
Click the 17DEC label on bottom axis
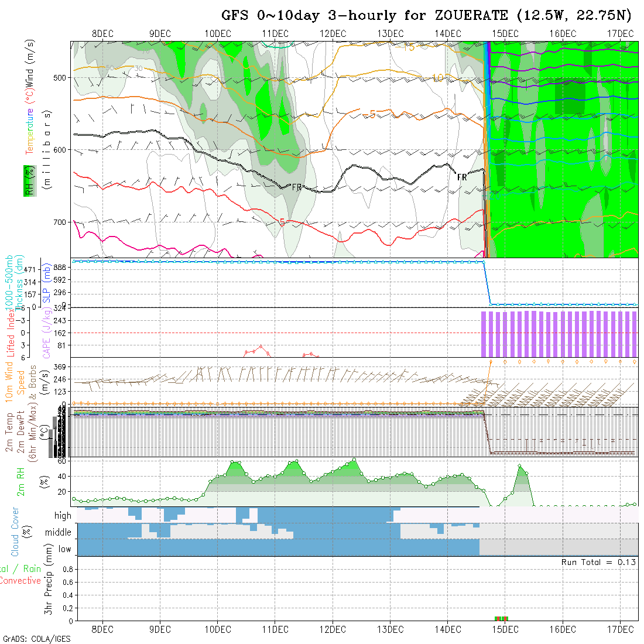(x=621, y=629)
